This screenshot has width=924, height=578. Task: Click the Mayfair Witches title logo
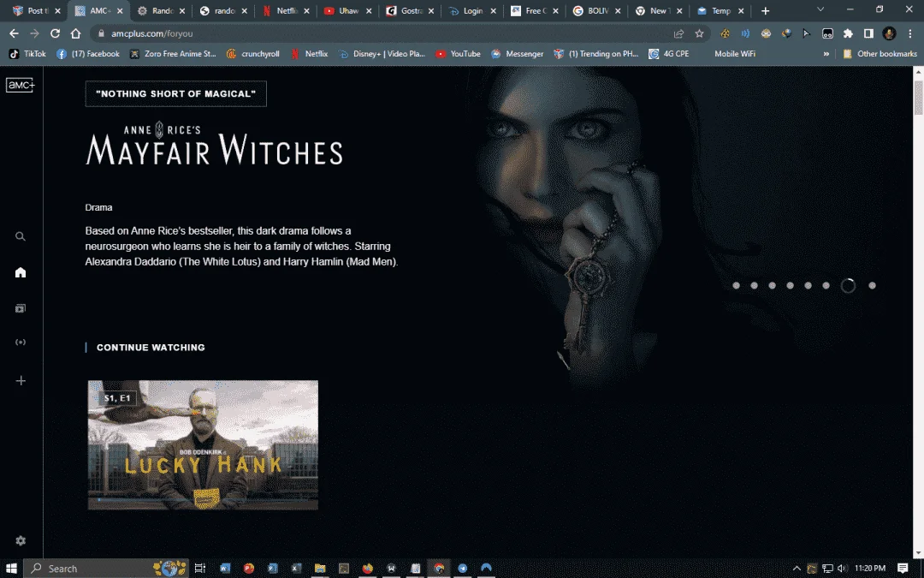point(214,143)
